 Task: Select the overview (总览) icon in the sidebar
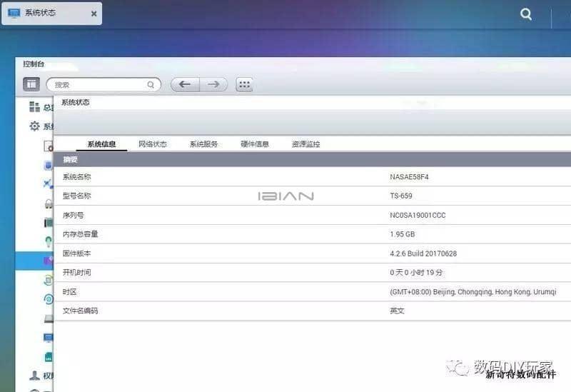pyautogui.click(x=34, y=107)
